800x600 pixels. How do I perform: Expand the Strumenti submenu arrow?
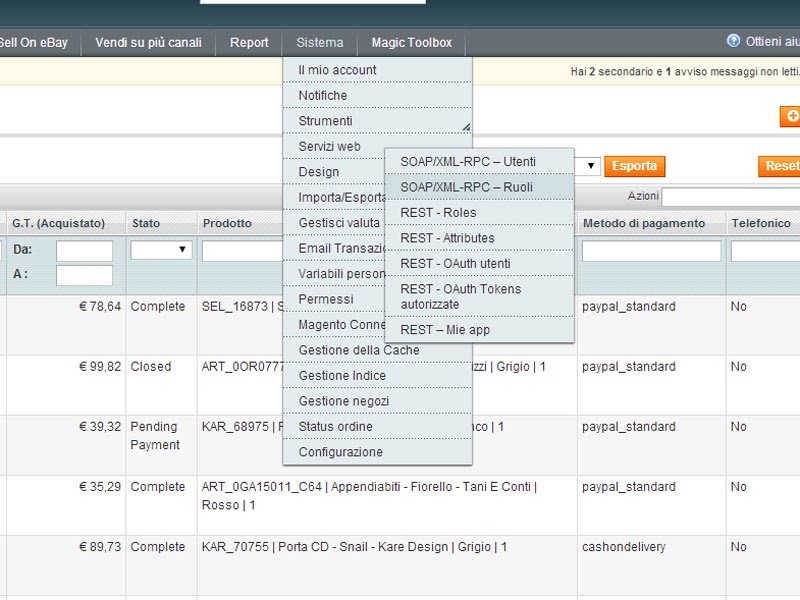coord(465,126)
